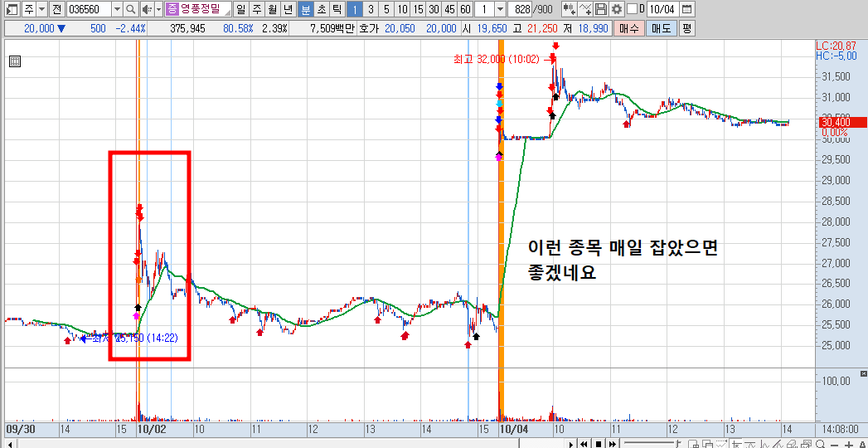Toggle the left panel layout icon
Image resolution: width=868 pixels, height=448 pixels.
coord(11,9)
